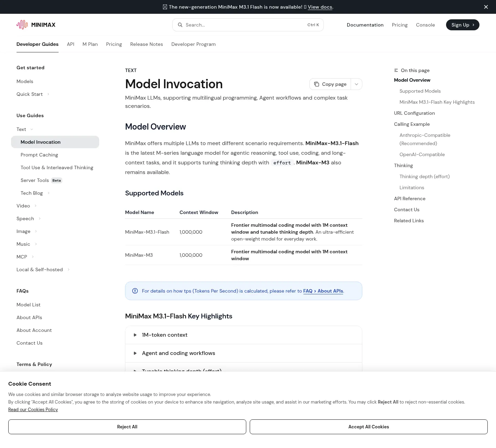
Task: Expand the 1M-token context section
Action: point(244,335)
